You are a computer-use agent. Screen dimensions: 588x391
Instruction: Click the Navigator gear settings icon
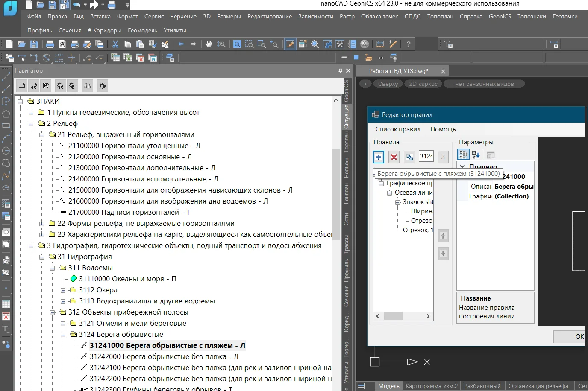[x=103, y=86]
